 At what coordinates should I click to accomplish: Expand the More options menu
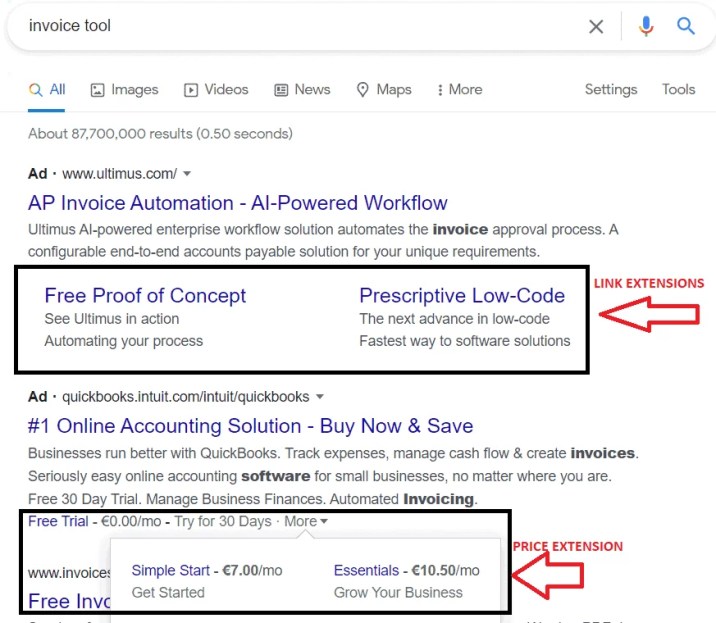[x=459, y=90]
